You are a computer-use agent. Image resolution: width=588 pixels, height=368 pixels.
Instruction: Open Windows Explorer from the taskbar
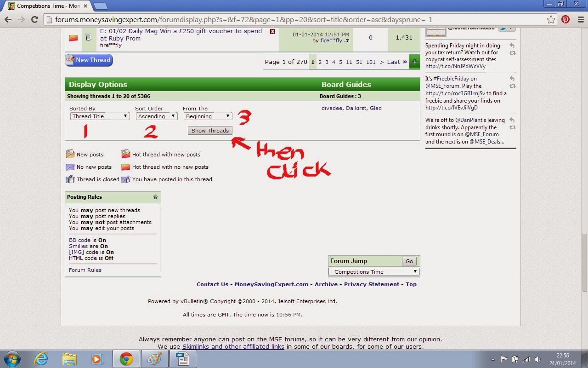click(69, 359)
